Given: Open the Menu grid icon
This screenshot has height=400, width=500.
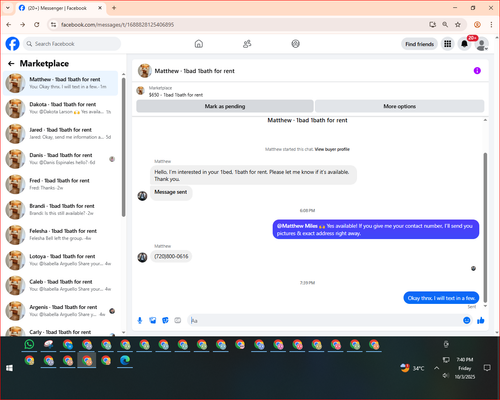Looking at the screenshot, I should (x=448, y=44).
